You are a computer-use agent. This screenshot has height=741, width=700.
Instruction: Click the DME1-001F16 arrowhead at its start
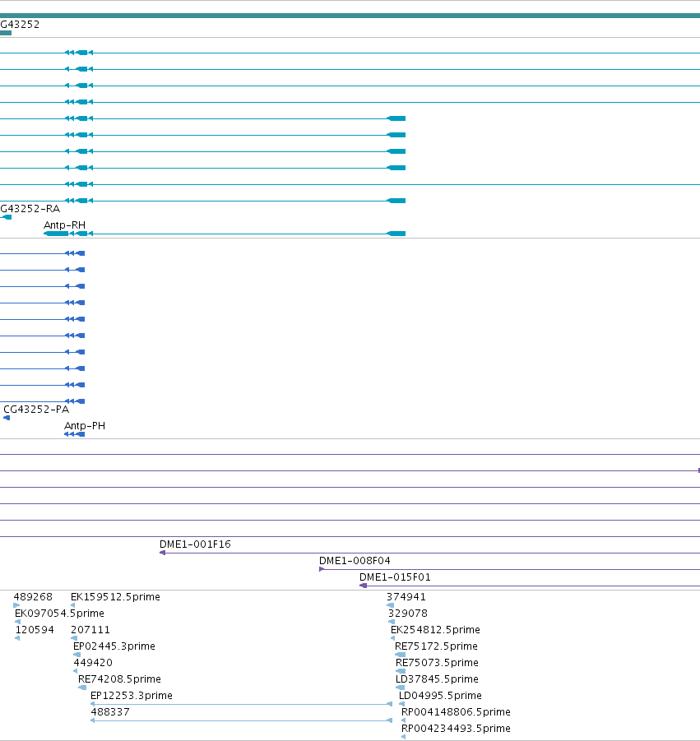pos(162,553)
